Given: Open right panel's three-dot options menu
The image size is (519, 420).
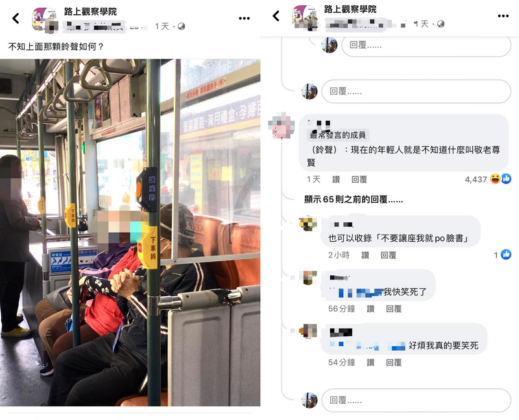Looking at the screenshot, I should pos(503,16).
